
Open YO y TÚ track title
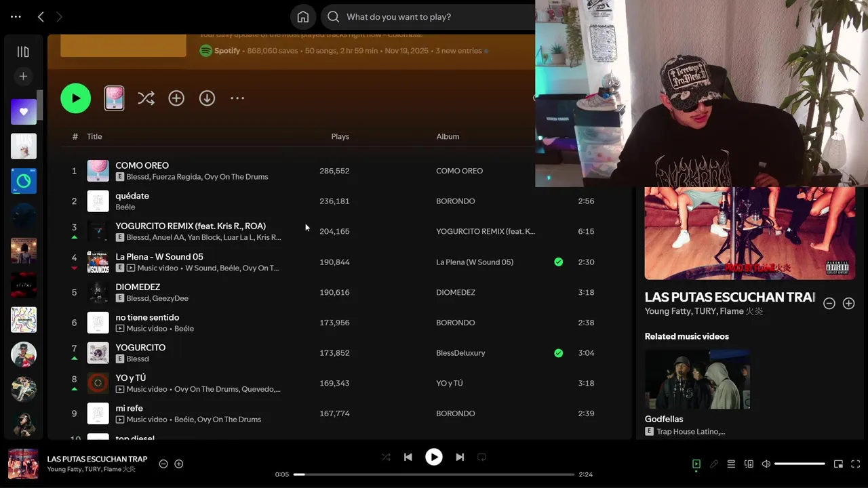[x=131, y=378]
